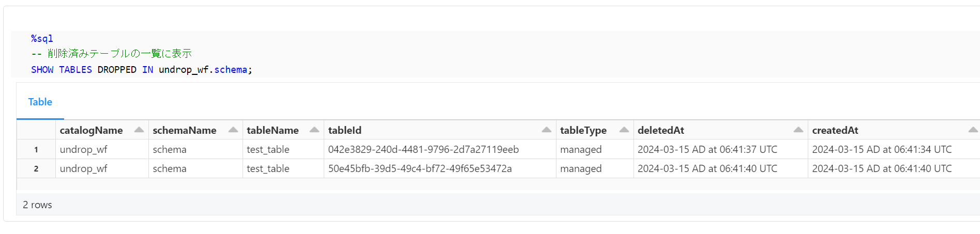Sort by schemaName column arrow
Image resolution: width=980 pixels, height=234 pixels.
click(x=233, y=130)
